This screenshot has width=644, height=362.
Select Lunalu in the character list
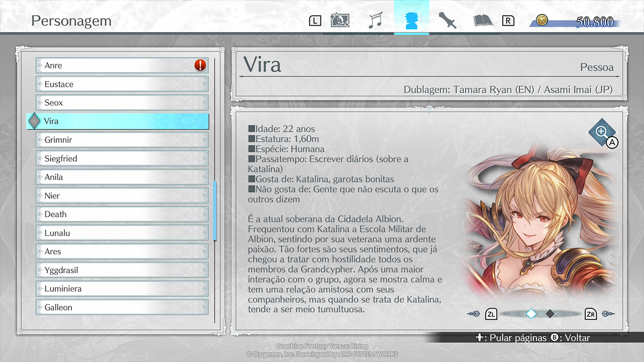(x=122, y=233)
